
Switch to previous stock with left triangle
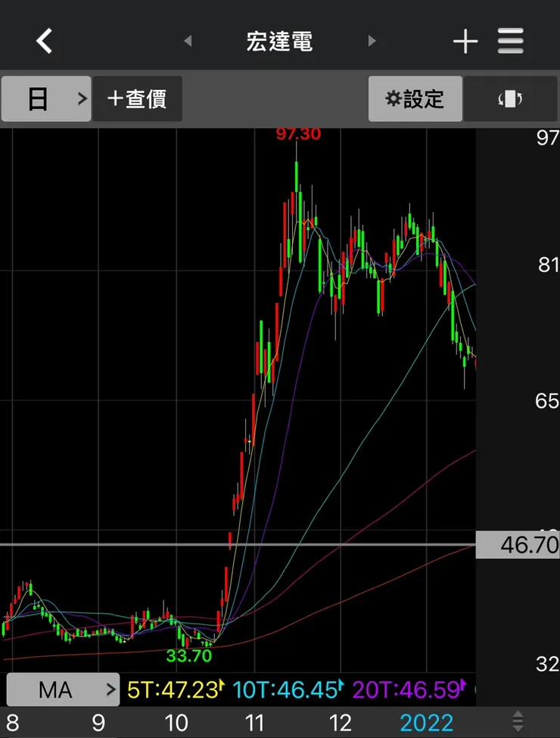click(x=188, y=41)
